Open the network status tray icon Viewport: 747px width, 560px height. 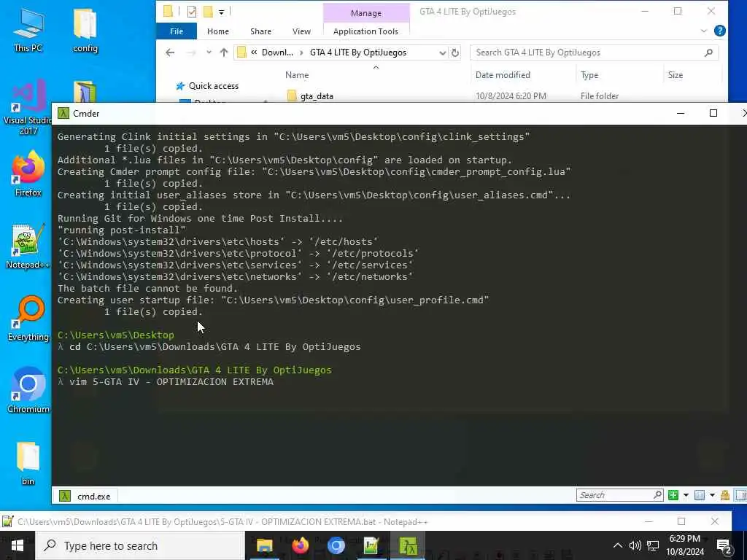(653, 545)
